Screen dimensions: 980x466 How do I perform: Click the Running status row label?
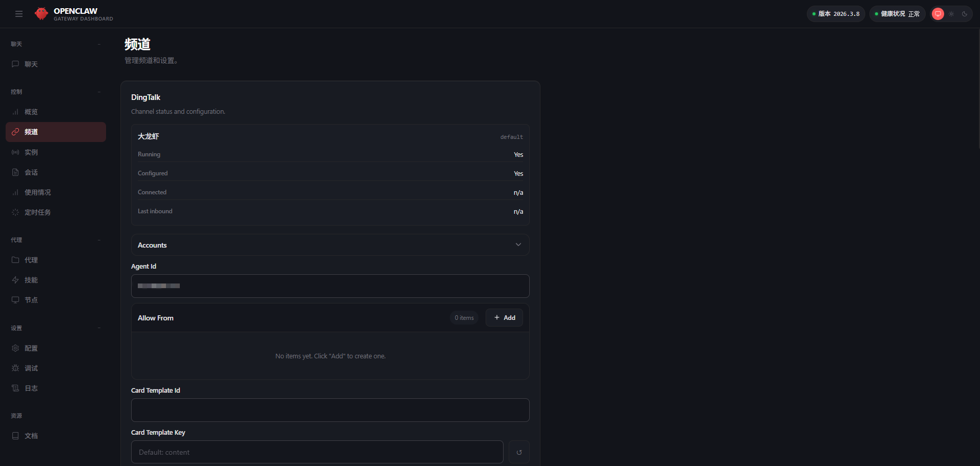pos(149,154)
